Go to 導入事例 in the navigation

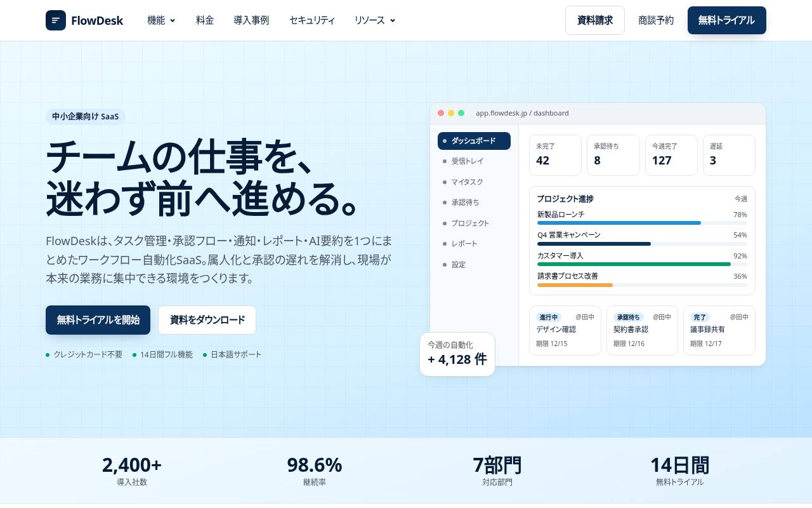(x=251, y=20)
